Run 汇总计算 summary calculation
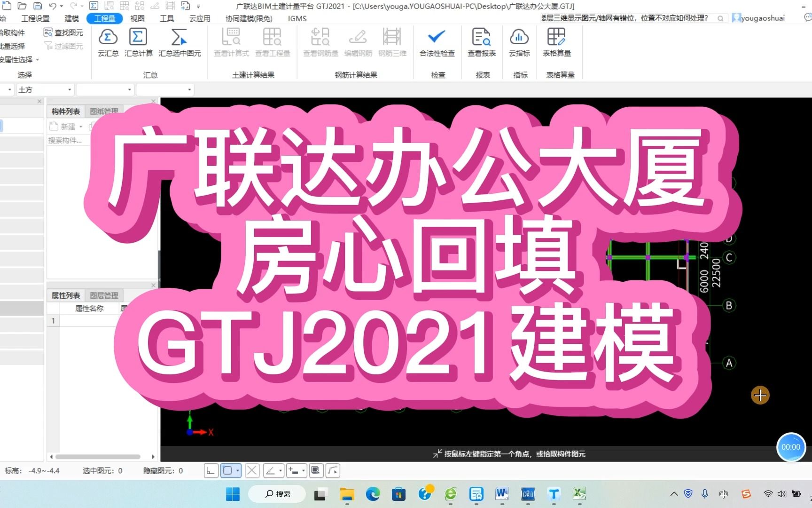812x508 pixels. [x=138, y=42]
